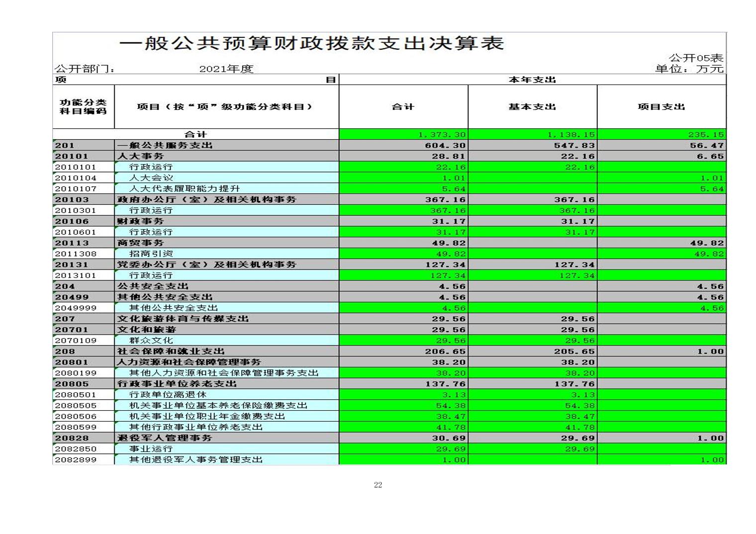Click 其他行政事业单位养老支出 row name
The width and height of the screenshot is (756, 534).
[x=195, y=427]
